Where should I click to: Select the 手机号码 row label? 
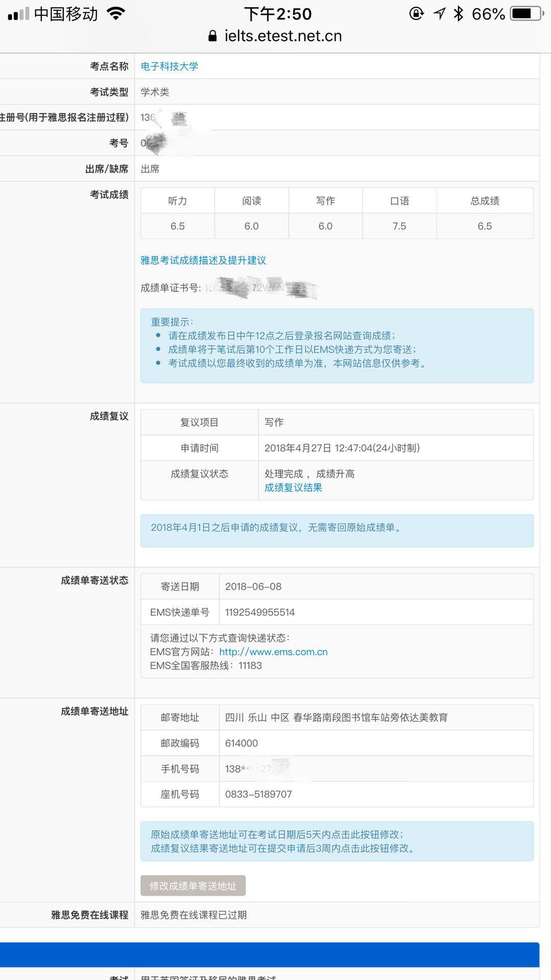click(180, 769)
